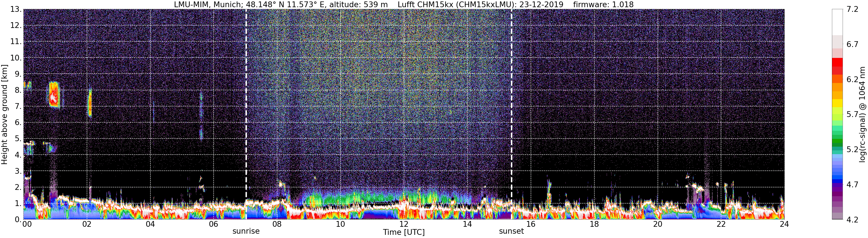Click the y-axis tick label 11.
The image size is (868, 238).
[16, 42]
